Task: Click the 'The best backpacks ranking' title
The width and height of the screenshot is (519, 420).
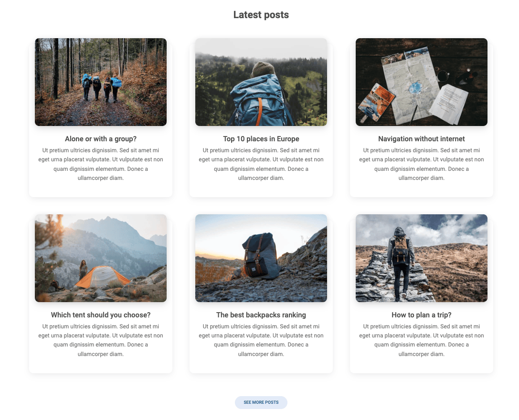Action: coord(261,315)
